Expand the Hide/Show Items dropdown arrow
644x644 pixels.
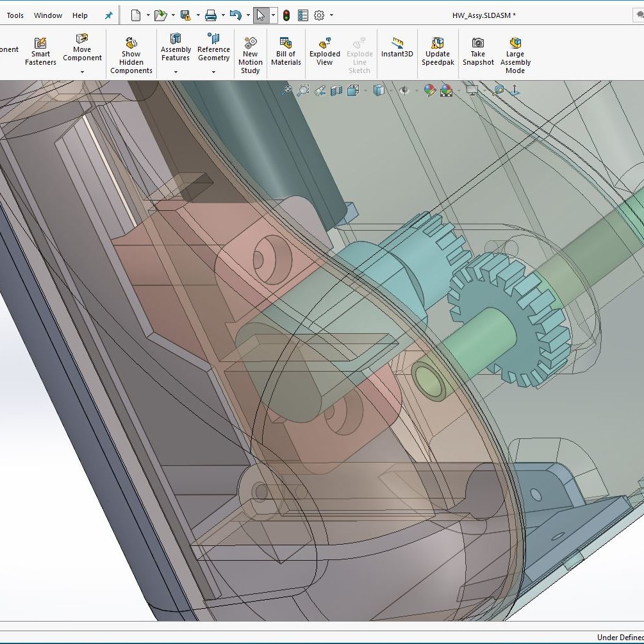[x=417, y=90]
